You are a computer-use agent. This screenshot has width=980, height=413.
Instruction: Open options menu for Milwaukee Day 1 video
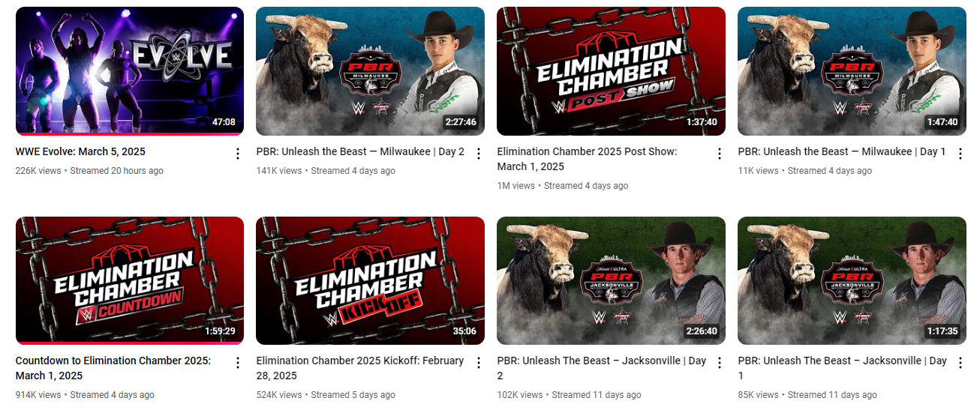[x=960, y=154]
